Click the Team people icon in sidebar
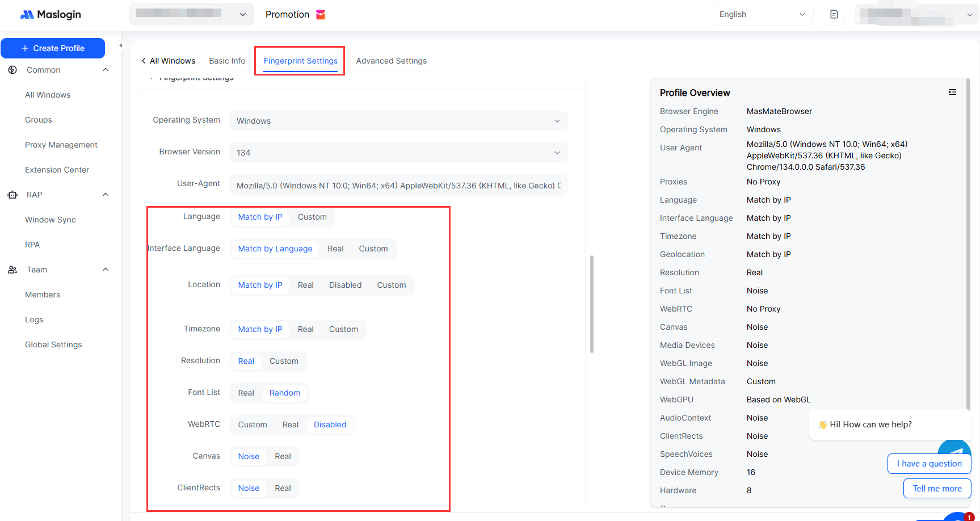980x521 pixels. click(12, 270)
